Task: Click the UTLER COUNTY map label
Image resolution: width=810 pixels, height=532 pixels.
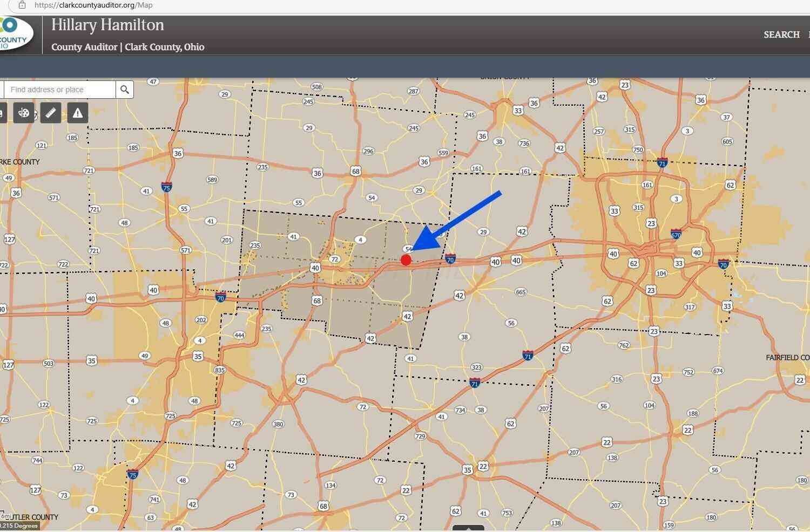Action: (33, 517)
